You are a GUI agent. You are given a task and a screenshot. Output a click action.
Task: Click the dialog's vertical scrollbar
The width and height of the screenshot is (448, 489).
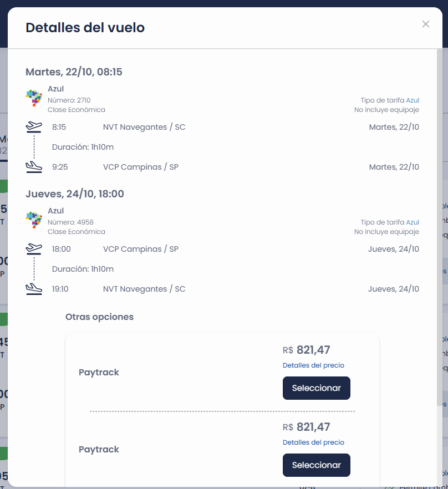439,227
